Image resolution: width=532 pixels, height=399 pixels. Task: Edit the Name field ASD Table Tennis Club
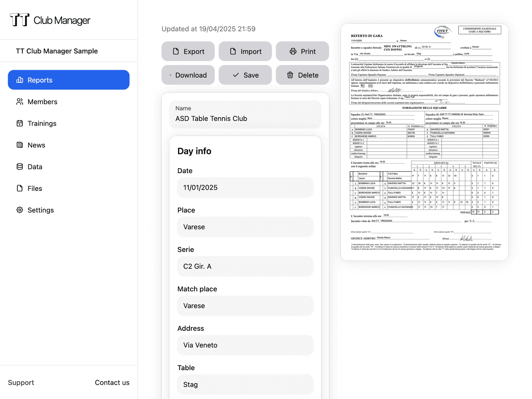click(245, 119)
